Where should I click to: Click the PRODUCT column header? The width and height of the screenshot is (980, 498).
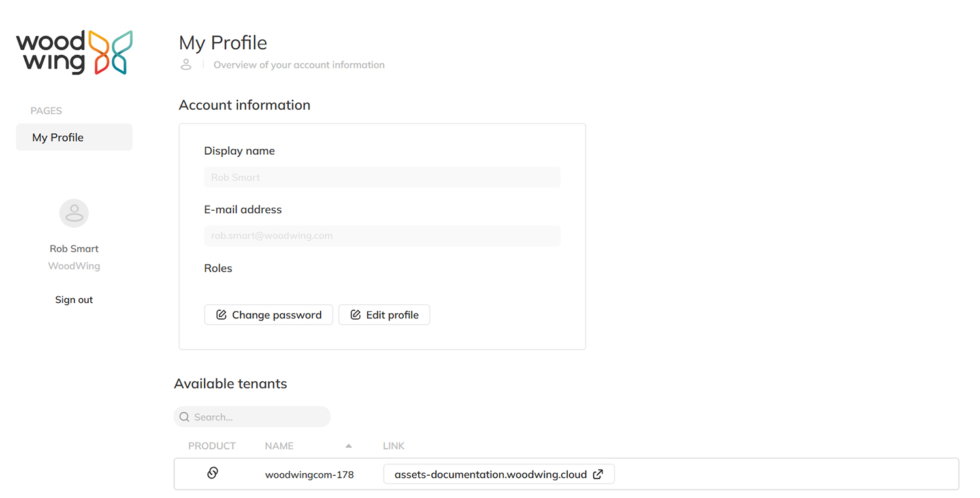[212, 446]
